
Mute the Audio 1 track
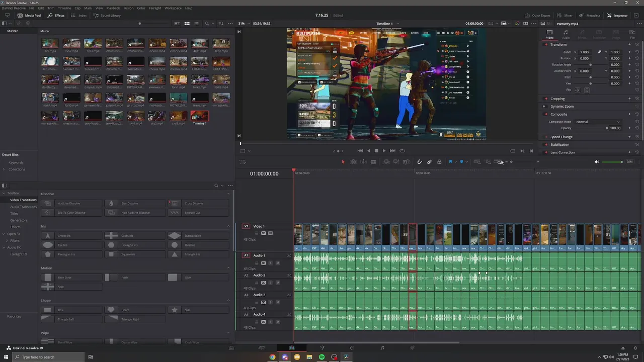pyautogui.click(x=277, y=263)
